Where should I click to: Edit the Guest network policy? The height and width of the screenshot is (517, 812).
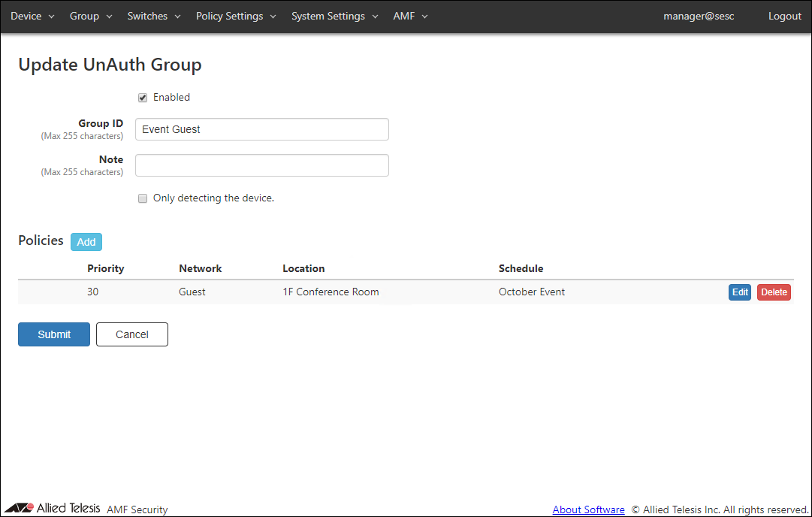coord(740,292)
